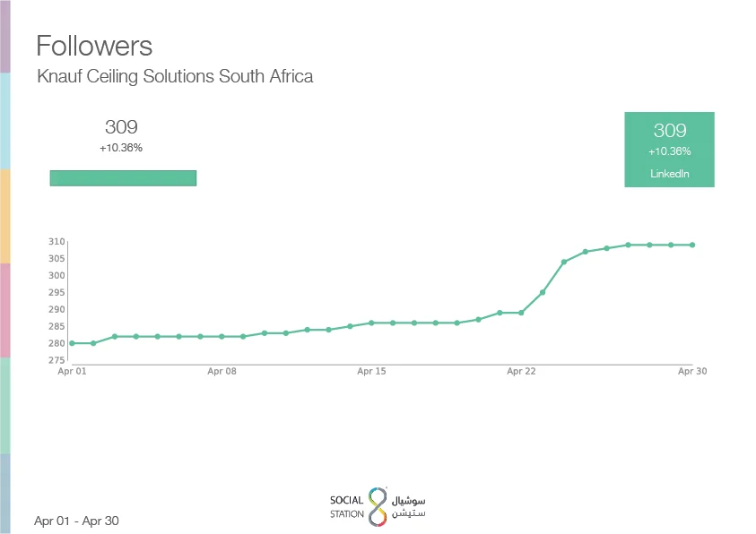This screenshot has width=756, height=534.
Task: Click the Apr 22 axis label
Action: click(x=521, y=370)
